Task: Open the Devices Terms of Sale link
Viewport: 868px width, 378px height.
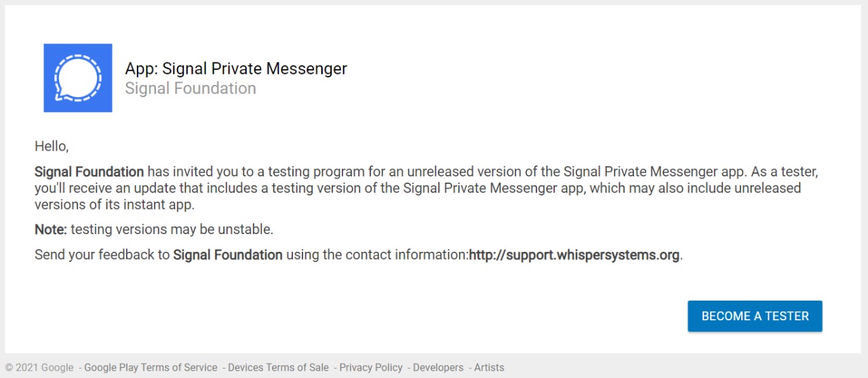Action: [278, 368]
